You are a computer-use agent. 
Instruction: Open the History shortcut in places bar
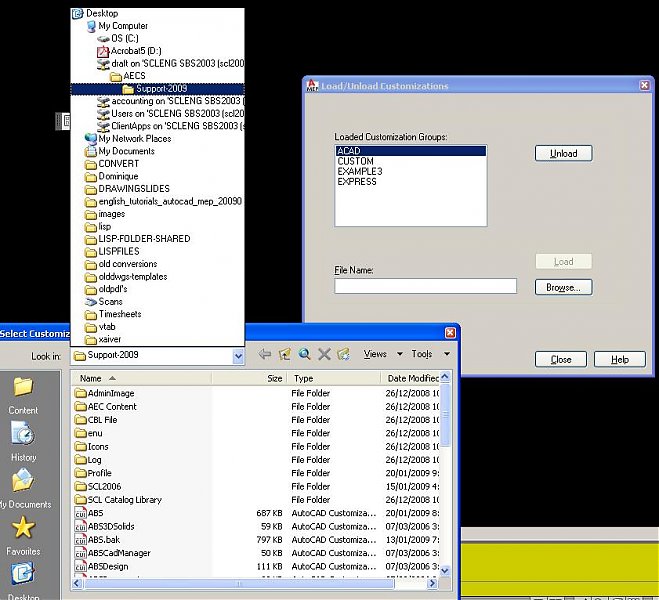[x=23, y=441]
